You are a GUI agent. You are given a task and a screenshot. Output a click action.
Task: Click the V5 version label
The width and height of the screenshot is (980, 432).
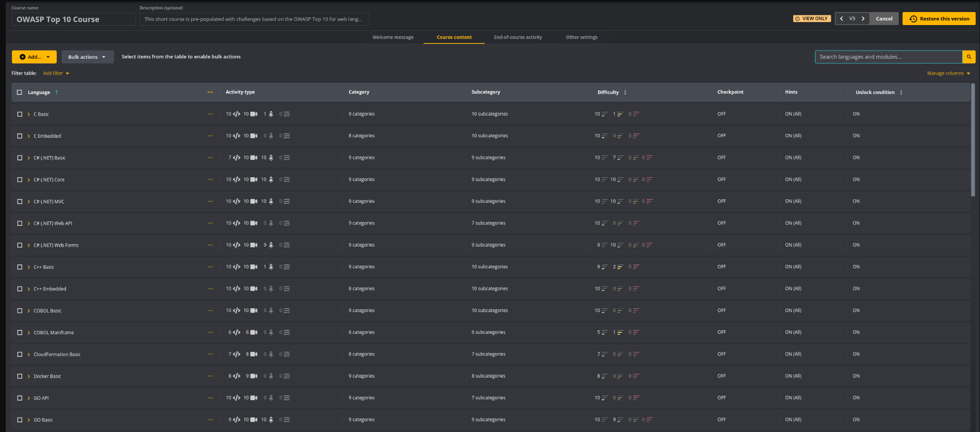pos(852,19)
